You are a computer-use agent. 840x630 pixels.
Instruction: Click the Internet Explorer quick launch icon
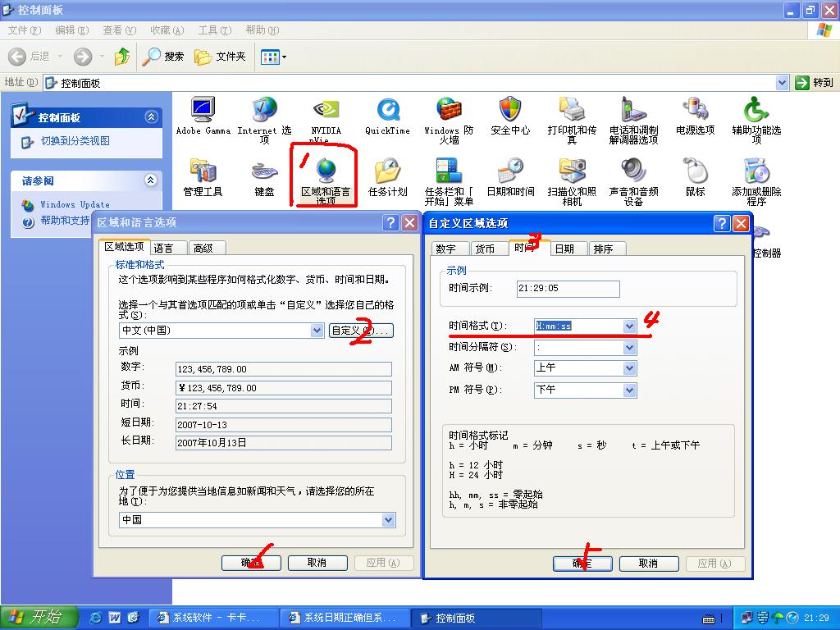pos(97,618)
